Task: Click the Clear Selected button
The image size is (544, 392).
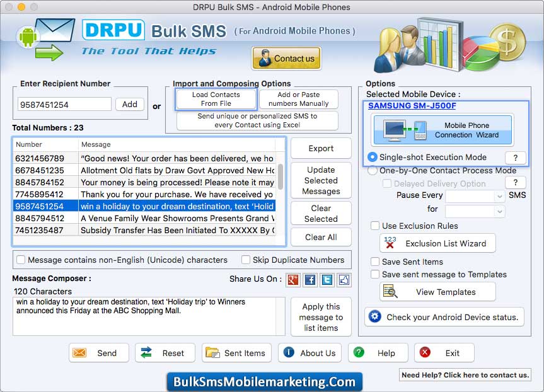Action: [321, 214]
